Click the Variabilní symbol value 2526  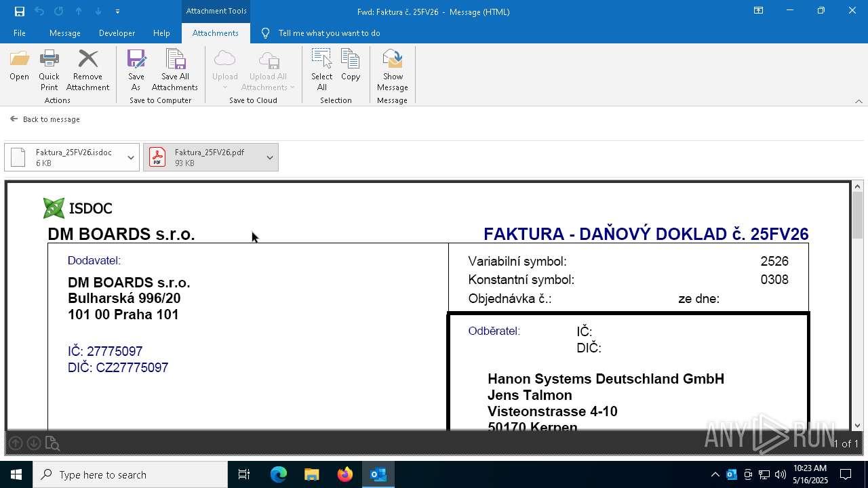click(774, 261)
